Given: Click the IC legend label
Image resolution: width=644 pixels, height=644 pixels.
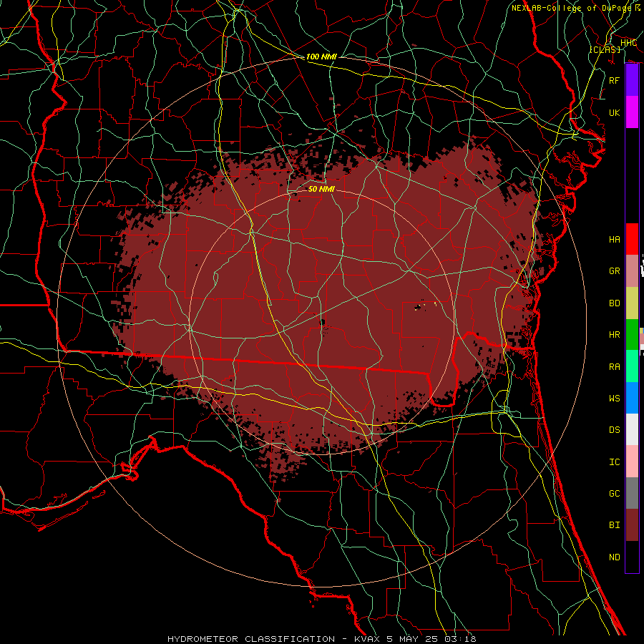Looking at the screenshot, I should [x=615, y=462].
